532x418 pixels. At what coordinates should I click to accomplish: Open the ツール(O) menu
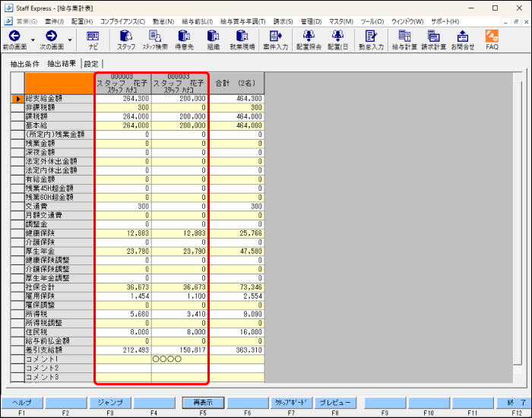372,21
